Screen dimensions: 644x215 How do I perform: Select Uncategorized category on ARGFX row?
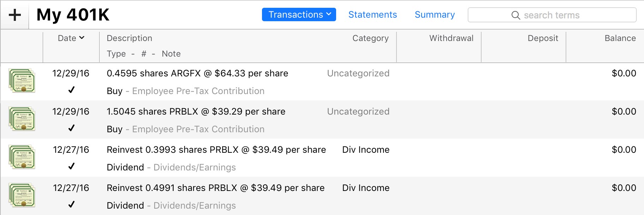click(358, 73)
